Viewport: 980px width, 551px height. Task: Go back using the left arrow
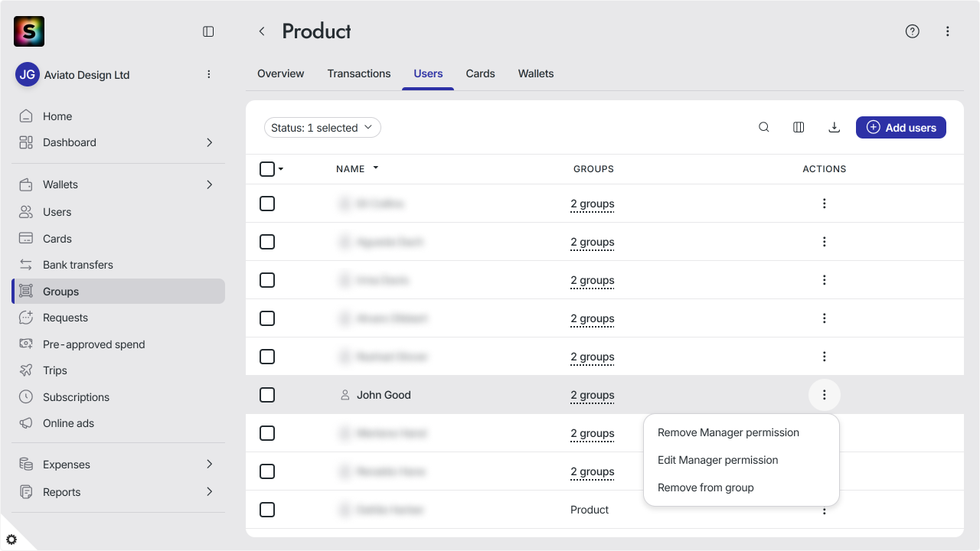coord(262,31)
